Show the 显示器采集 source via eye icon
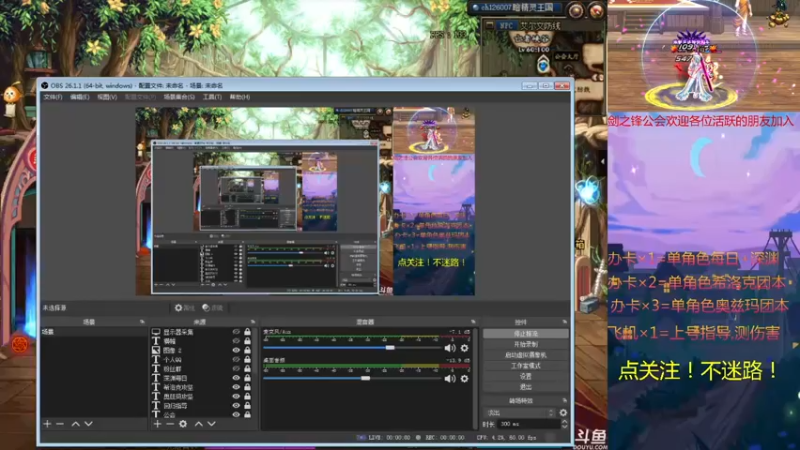 coord(236,332)
